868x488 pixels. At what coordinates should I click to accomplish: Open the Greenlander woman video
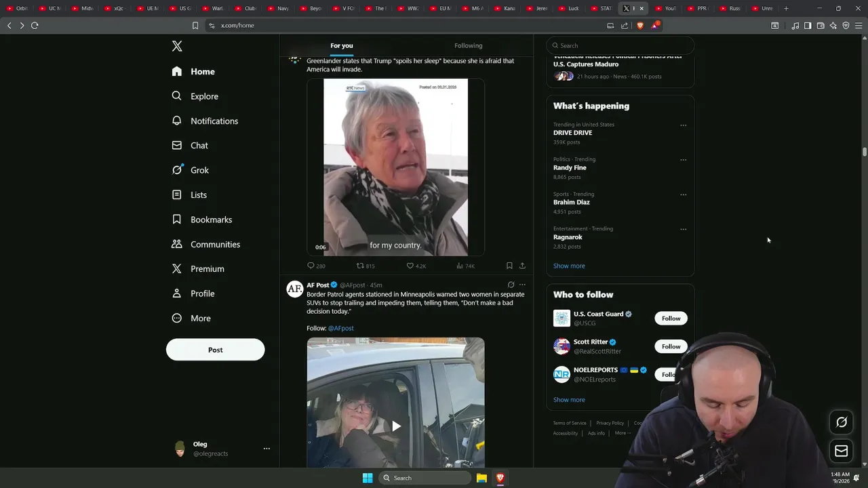pyautogui.click(x=395, y=167)
